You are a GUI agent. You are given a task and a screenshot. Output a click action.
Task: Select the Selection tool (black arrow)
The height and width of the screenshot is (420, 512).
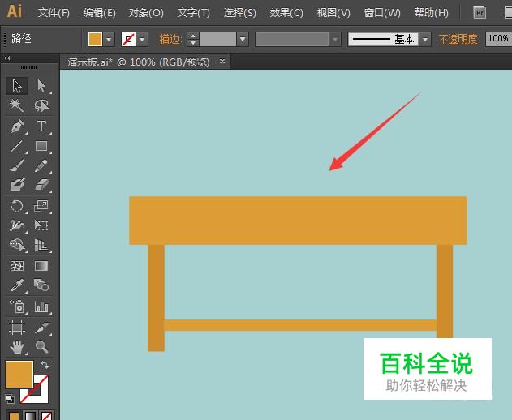click(x=17, y=86)
